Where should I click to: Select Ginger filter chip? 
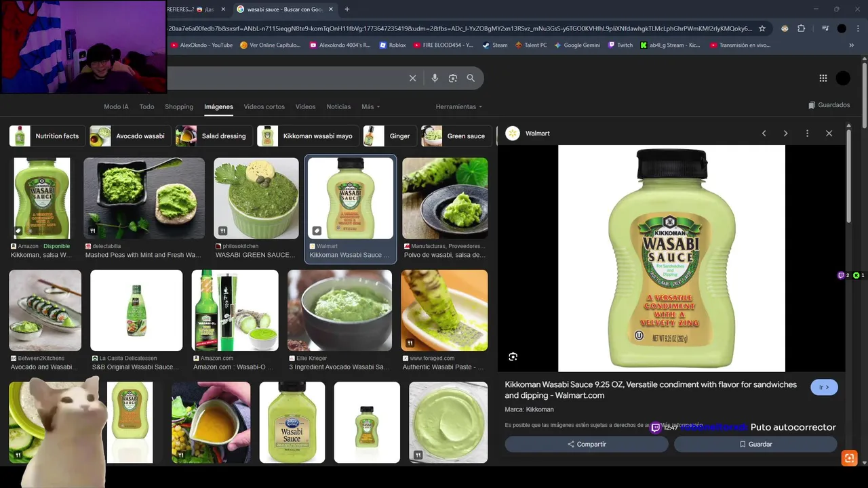(390, 136)
